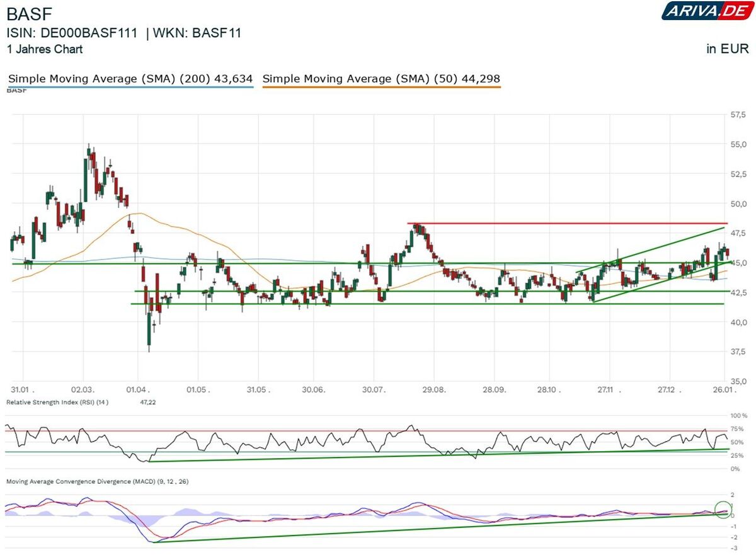Screen dimensions: 756x555
Task: Click the -3 MACD axis label
Action: point(734,548)
